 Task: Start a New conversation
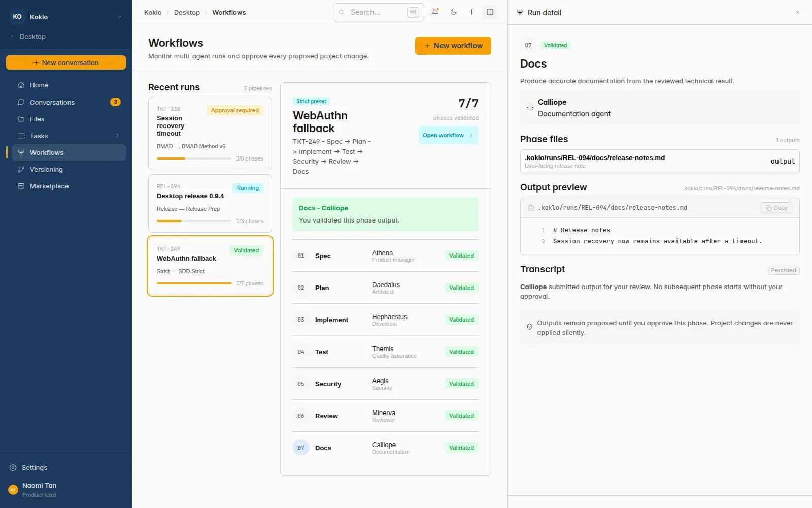point(66,62)
